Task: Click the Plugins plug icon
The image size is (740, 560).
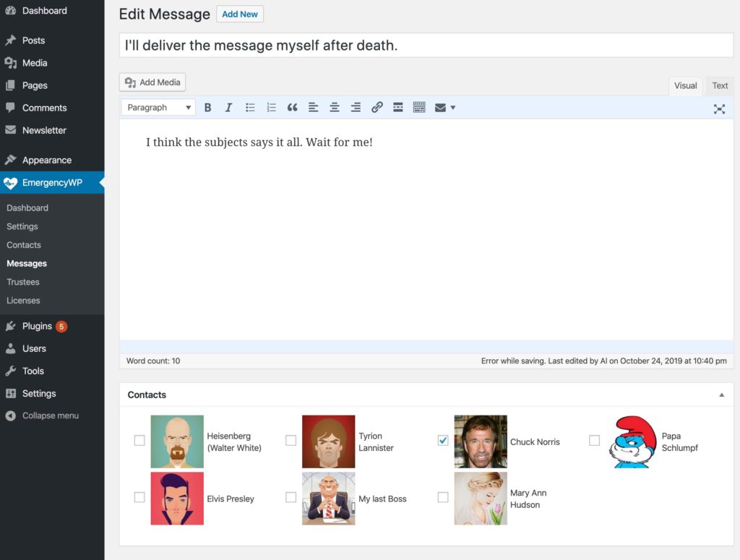Action: click(10, 326)
